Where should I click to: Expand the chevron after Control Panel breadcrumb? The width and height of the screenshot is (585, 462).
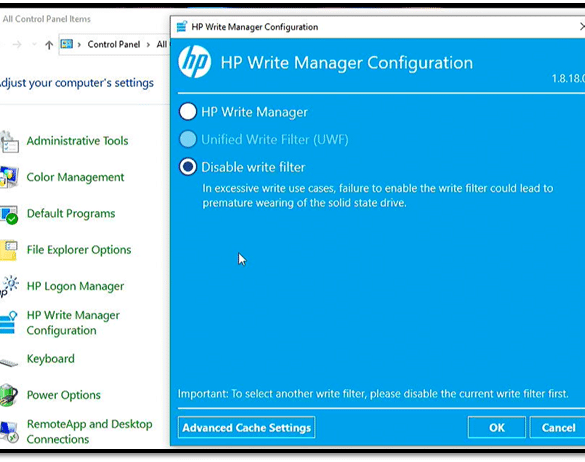click(x=148, y=45)
